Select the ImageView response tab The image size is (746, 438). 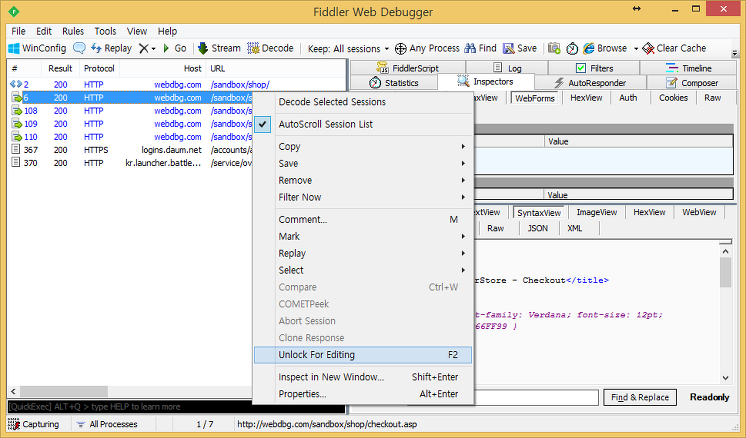click(597, 212)
